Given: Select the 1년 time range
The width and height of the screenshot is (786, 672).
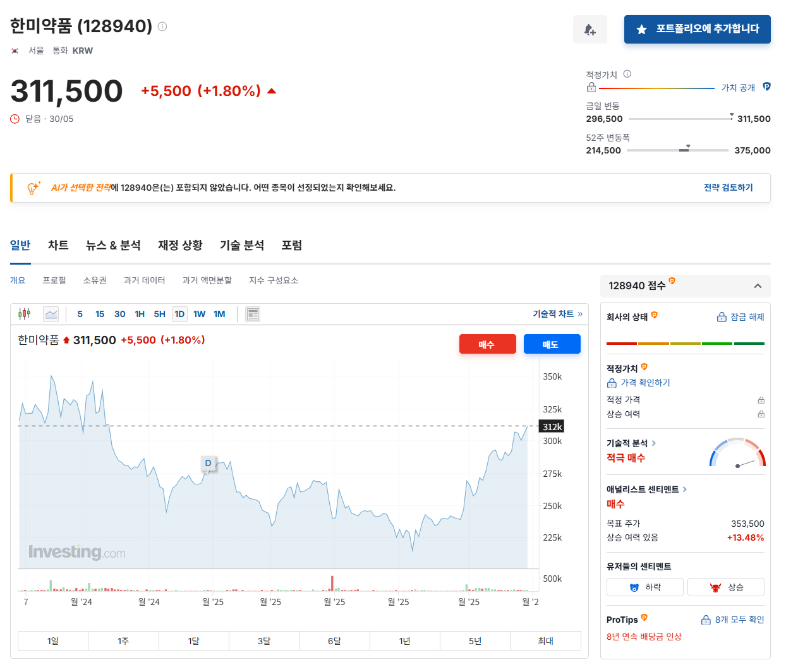Looking at the screenshot, I should click(405, 640).
